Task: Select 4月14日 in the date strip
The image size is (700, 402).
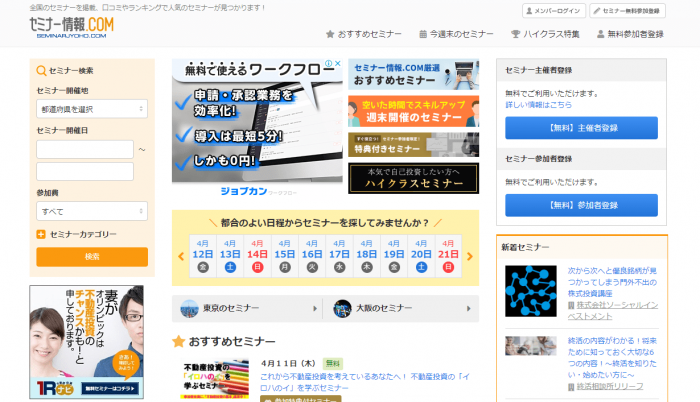Action: click(257, 255)
